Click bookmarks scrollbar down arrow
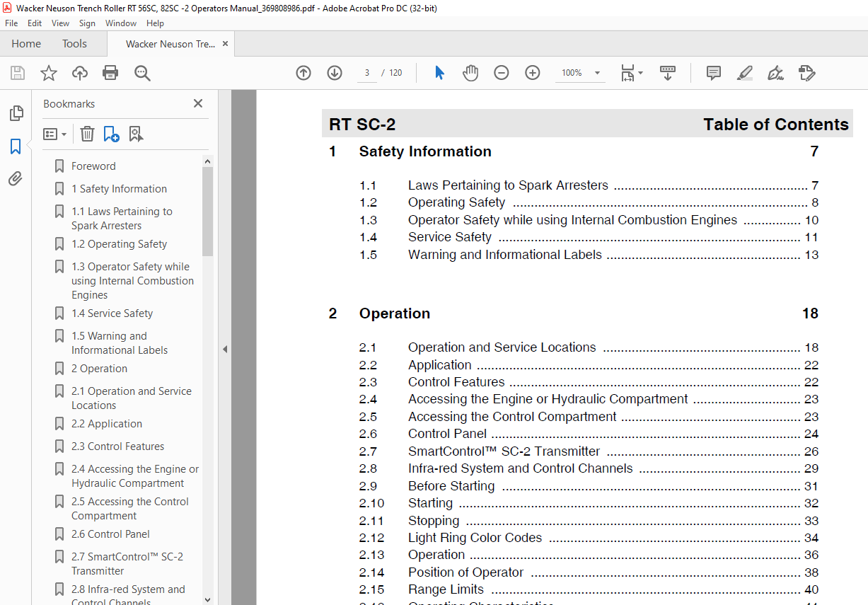The height and width of the screenshot is (605, 868). coord(207,599)
